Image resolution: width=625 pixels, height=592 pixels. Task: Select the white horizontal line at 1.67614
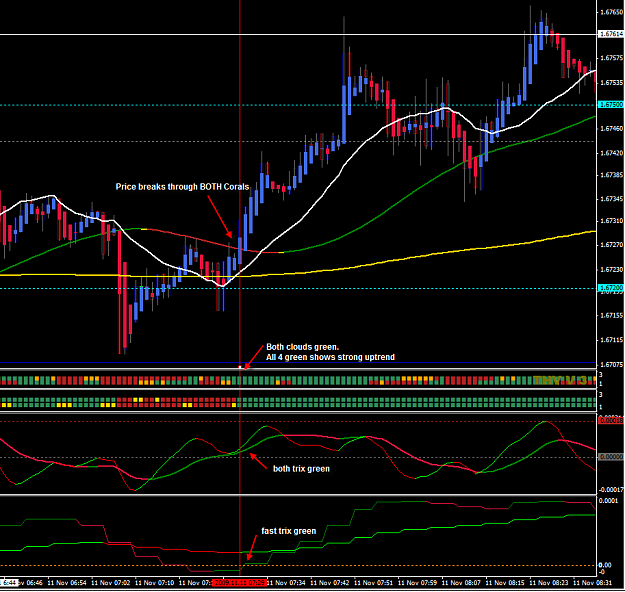coord(298,35)
